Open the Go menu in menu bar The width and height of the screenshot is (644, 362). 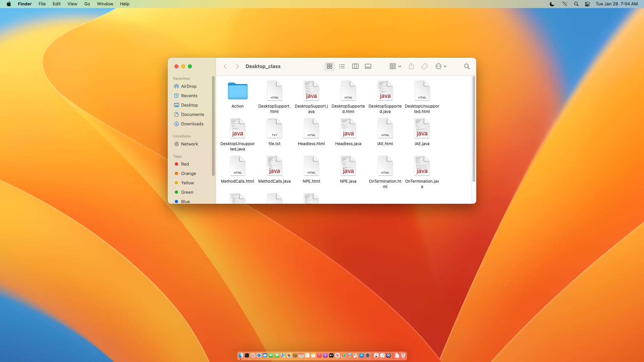coord(87,4)
